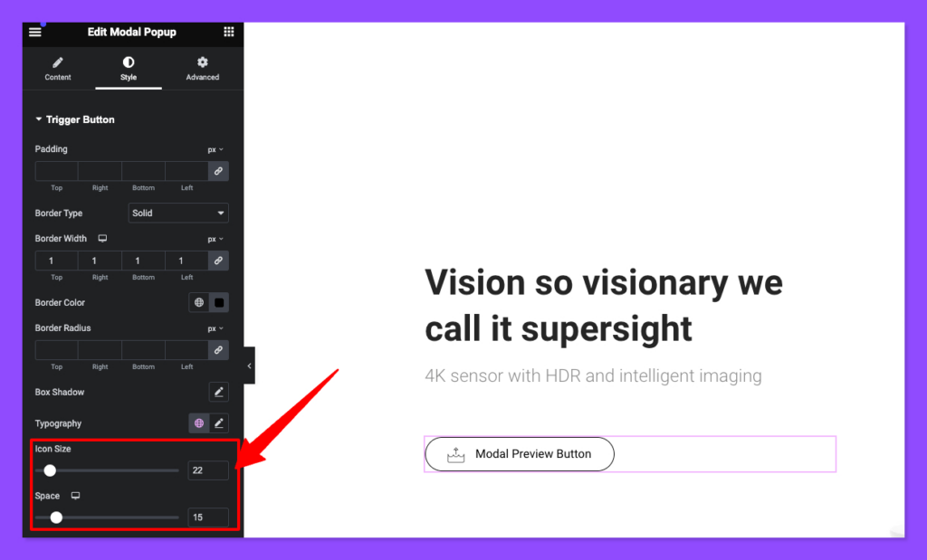Toggle the Padding link values button
Viewport: 927px width, 560px height.
218,171
